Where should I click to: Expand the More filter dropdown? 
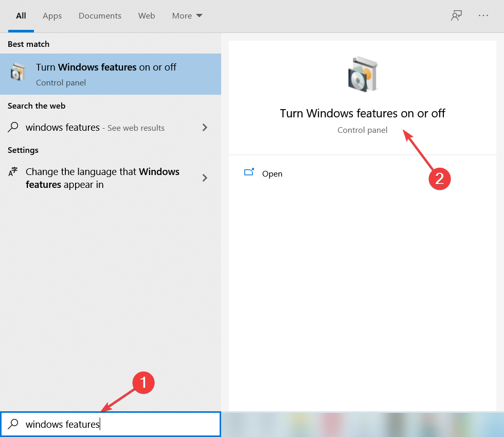[187, 16]
